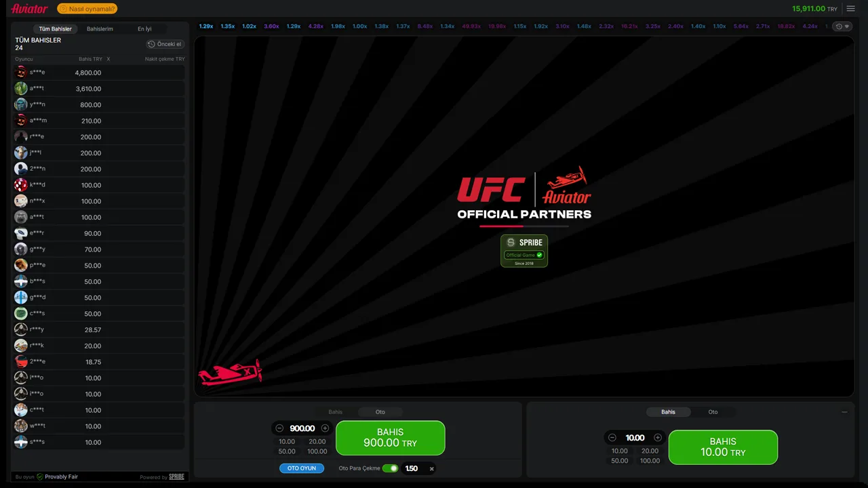Click the Spribe logo in the footer
Screen dimensions: 868x488
click(x=176, y=477)
